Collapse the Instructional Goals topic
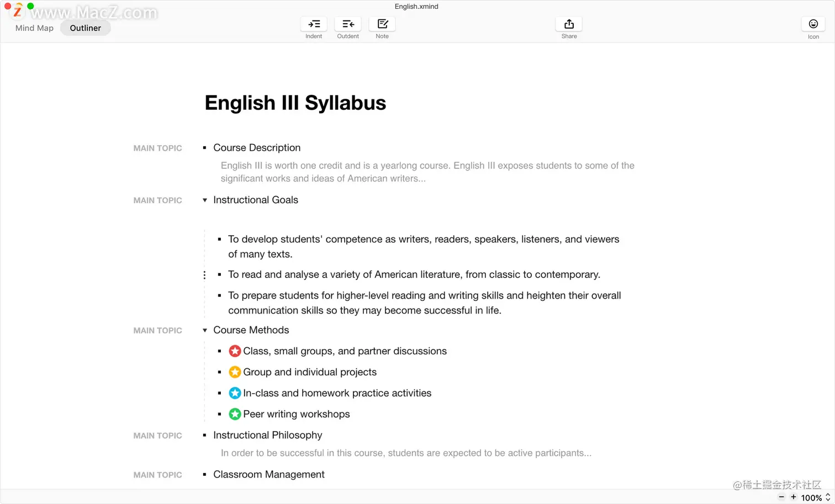Image resolution: width=835 pixels, height=504 pixels. coord(205,200)
